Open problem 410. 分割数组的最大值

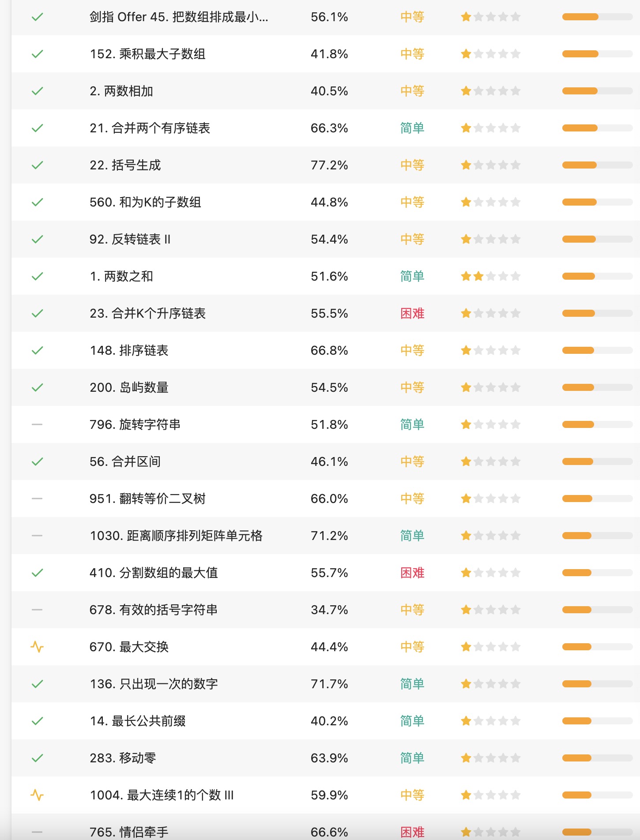[154, 573]
